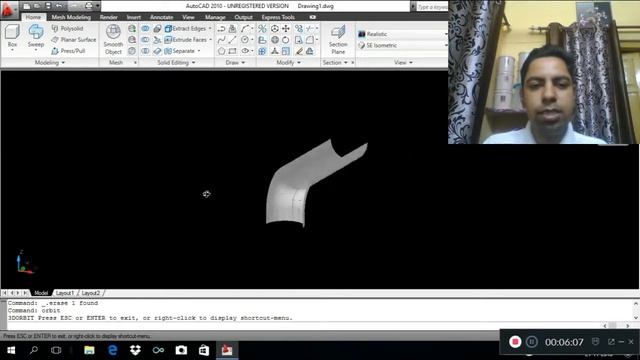Open Dropbox from taskbar

click(135, 350)
